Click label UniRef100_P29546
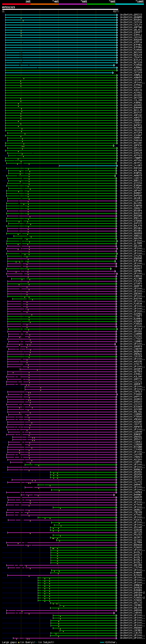The width and height of the screenshot is (146, 644). click(x=131, y=65)
